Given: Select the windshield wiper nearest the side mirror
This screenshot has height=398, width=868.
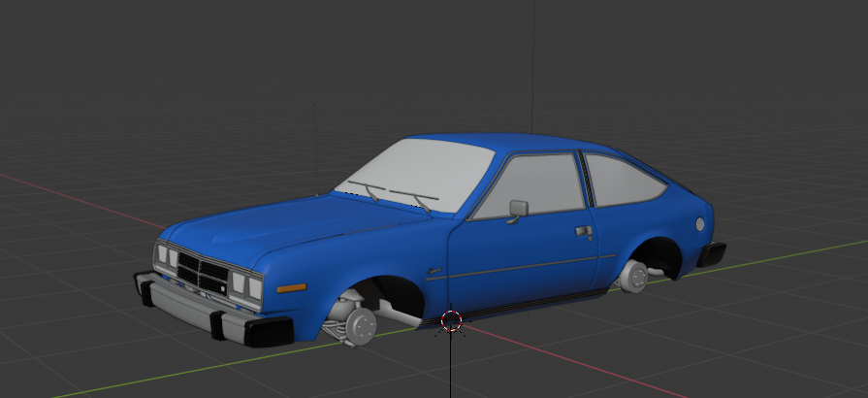Looking at the screenshot, I should point(414,200).
